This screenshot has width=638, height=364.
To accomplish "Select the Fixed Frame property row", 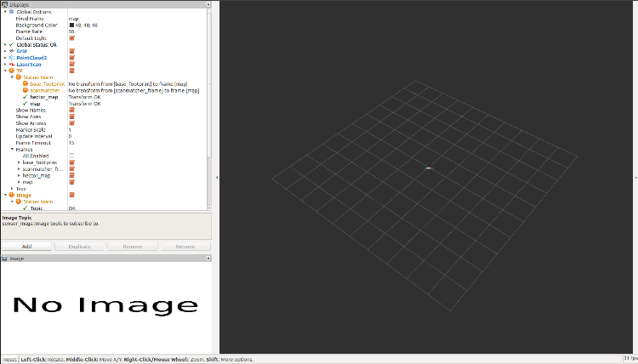I will pos(34,19).
